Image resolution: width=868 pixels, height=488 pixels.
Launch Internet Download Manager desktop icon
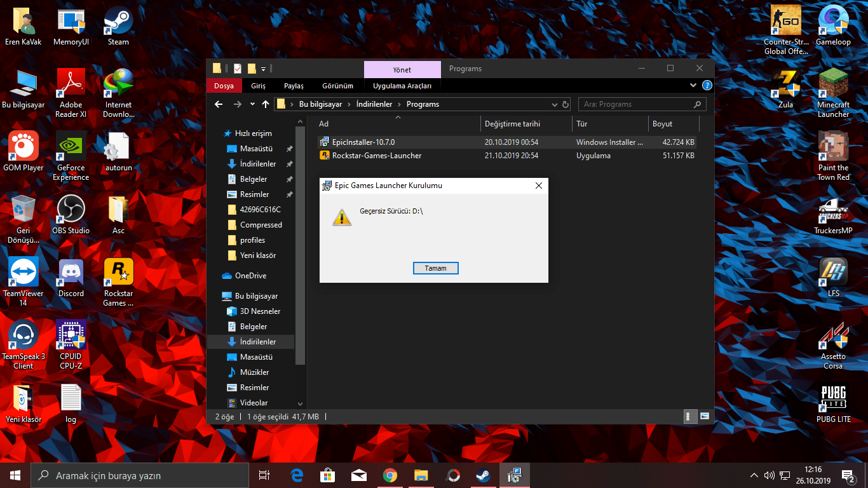[118, 93]
